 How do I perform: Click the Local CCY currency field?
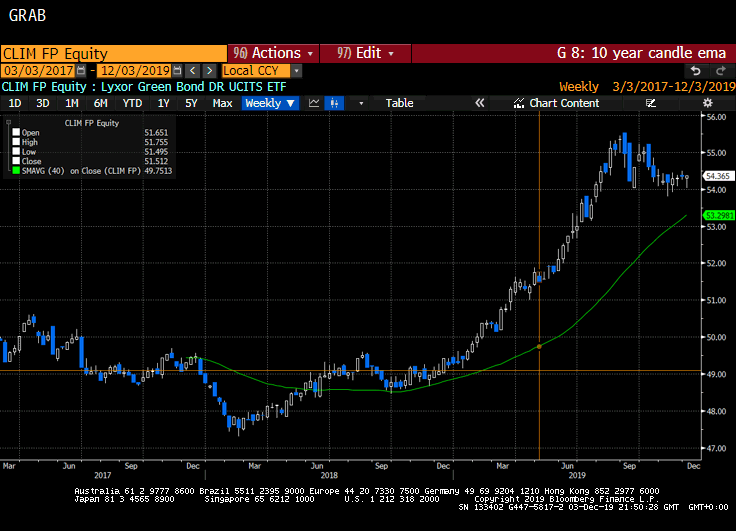[256, 71]
